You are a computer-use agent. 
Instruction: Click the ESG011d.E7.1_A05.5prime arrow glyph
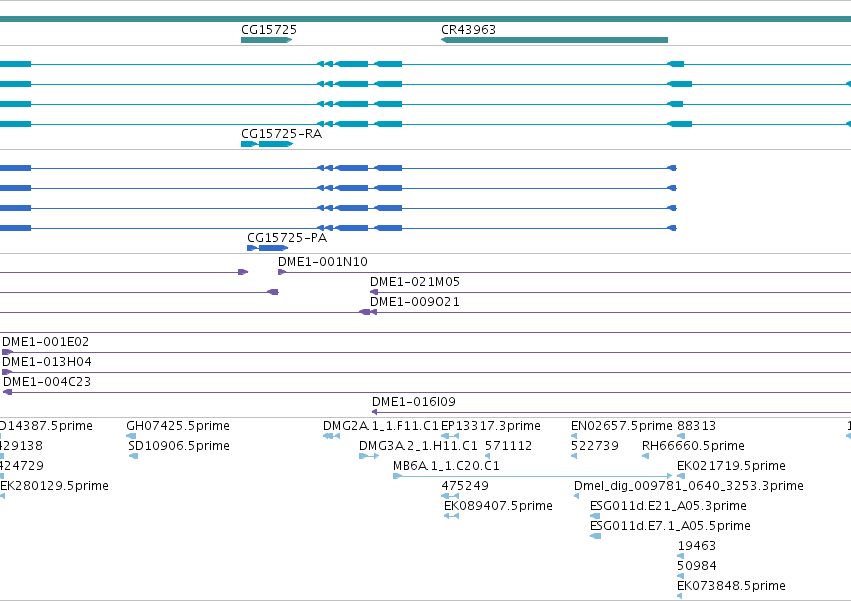coord(595,536)
